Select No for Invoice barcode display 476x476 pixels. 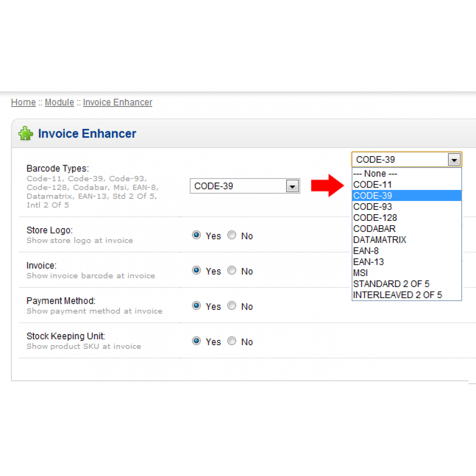click(232, 270)
